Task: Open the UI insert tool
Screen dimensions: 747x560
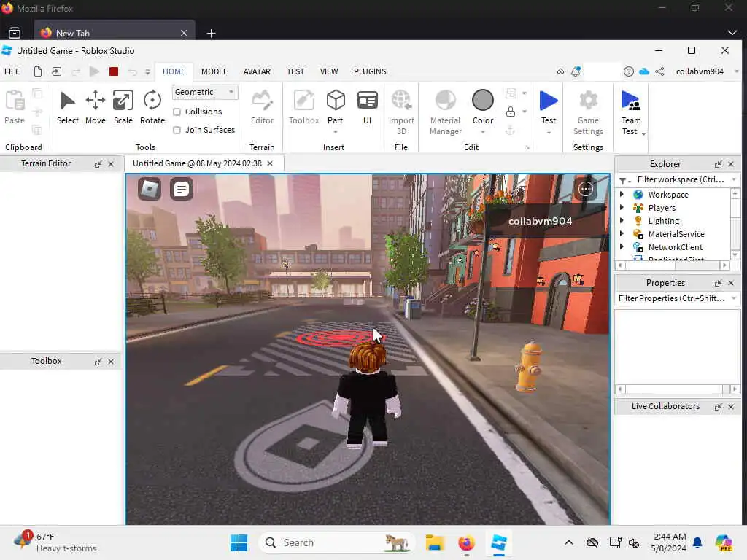Action: 368,108
